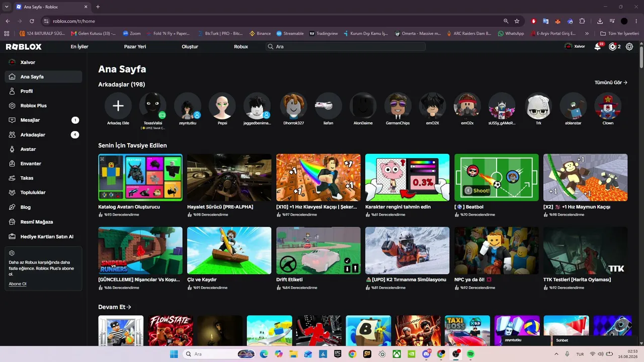Click the Topluluklar communities icon in sidebar
The width and height of the screenshot is (644, 362).
[12, 193]
